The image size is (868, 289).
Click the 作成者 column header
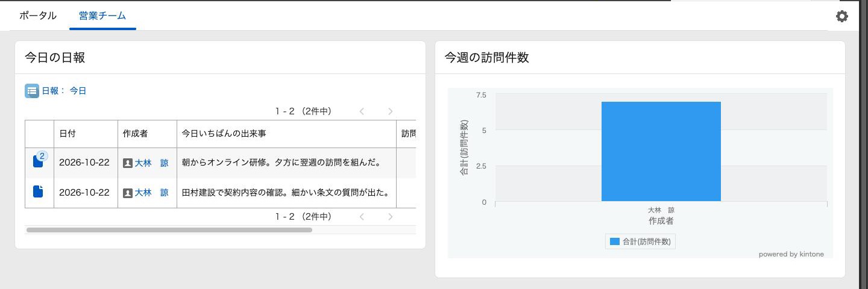[147, 134]
